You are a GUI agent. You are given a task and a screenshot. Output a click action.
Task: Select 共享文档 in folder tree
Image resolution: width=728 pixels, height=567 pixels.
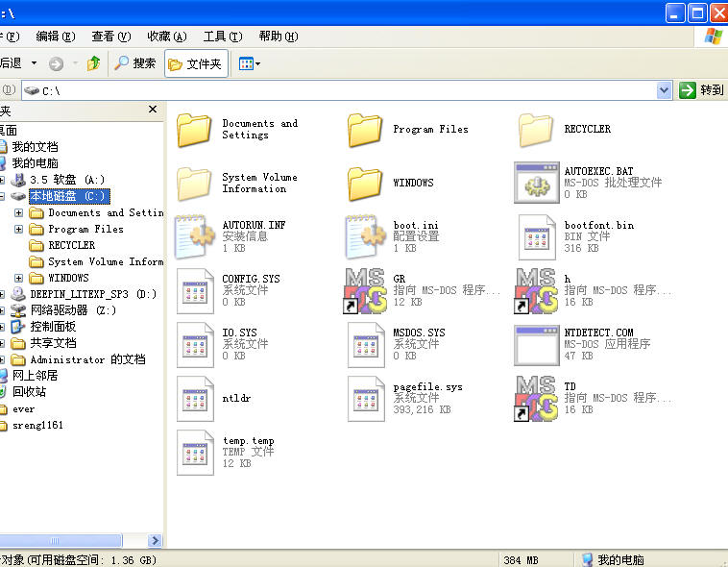pyautogui.click(x=53, y=343)
